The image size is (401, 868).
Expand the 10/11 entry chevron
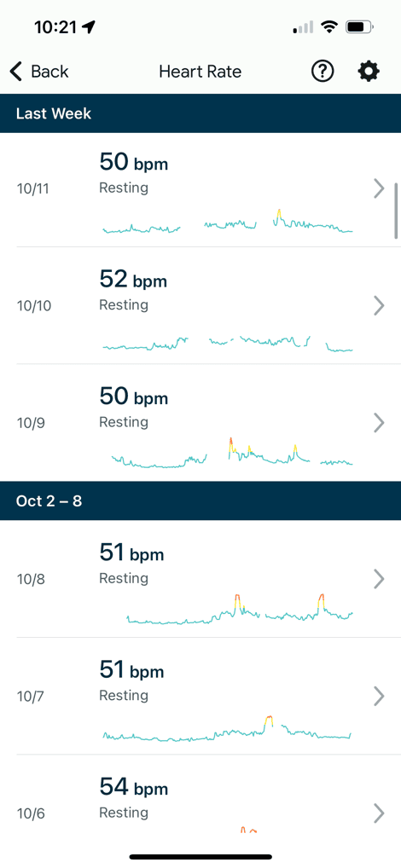pos(379,188)
